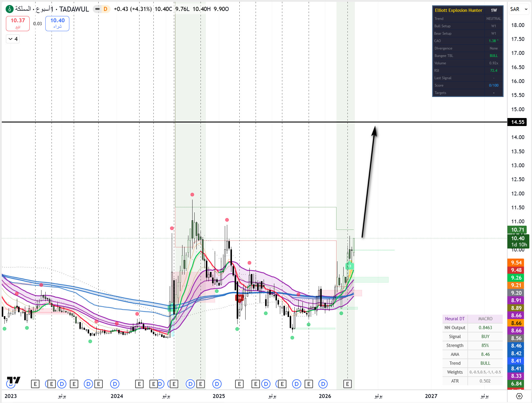Click the 2026 label on time axis

pos(325,396)
